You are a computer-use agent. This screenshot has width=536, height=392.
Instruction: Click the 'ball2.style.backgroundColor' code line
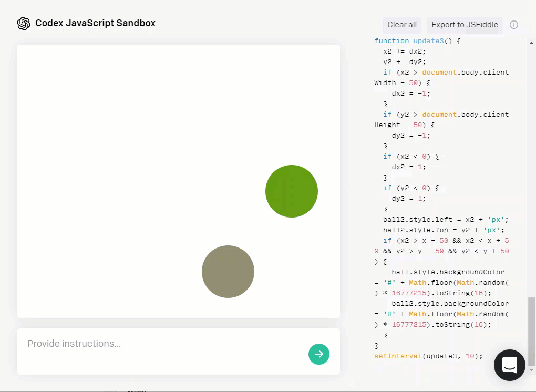click(x=450, y=304)
